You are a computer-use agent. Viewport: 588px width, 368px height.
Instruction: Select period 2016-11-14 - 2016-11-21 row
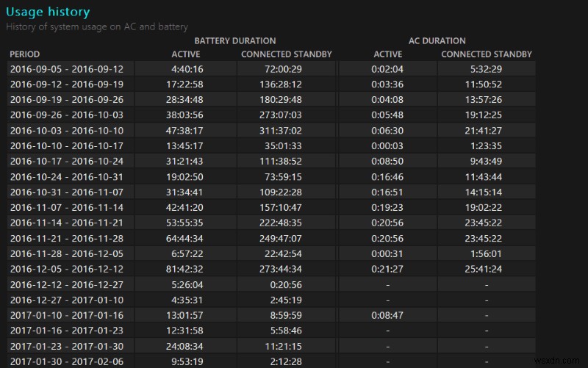(67, 223)
